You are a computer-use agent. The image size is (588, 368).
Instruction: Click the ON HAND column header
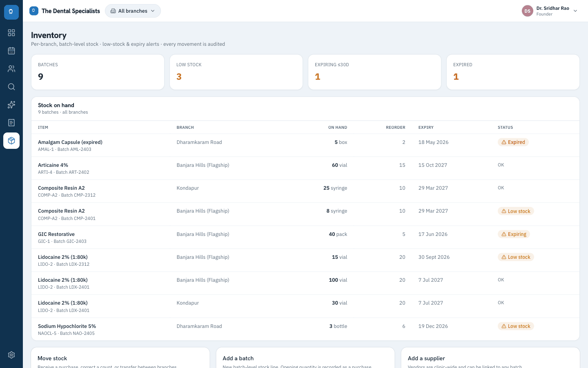338,128
